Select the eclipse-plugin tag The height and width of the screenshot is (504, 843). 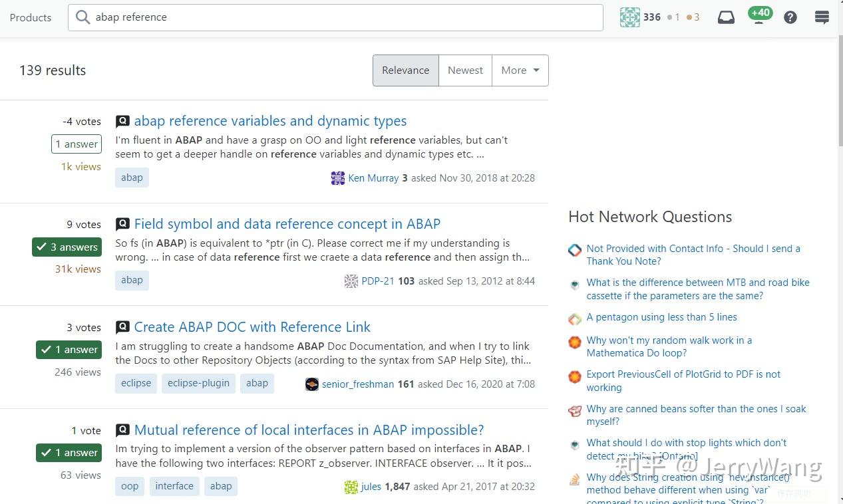tap(198, 383)
